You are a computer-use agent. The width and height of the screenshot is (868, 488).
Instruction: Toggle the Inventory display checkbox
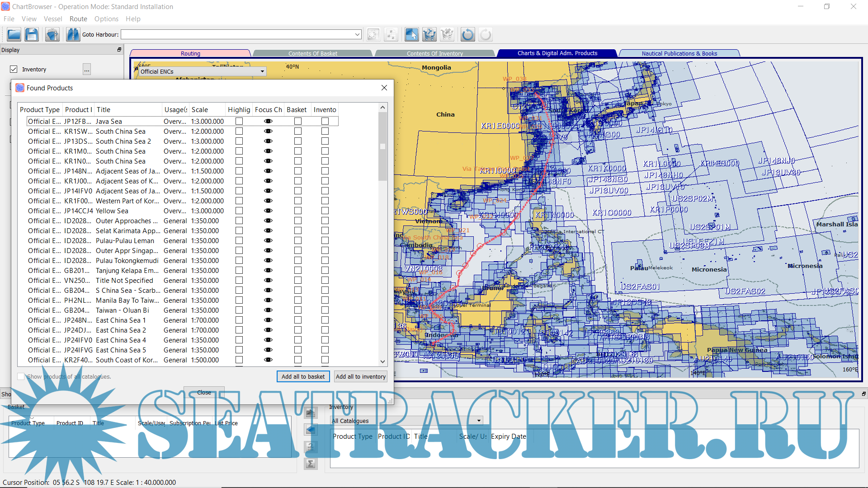click(14, 69)
